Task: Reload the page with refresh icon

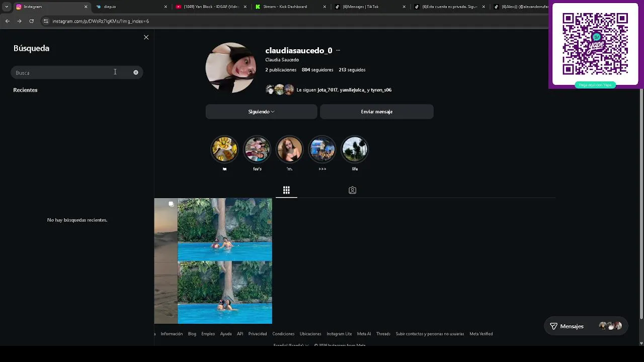Action: [x=31, y=21]
